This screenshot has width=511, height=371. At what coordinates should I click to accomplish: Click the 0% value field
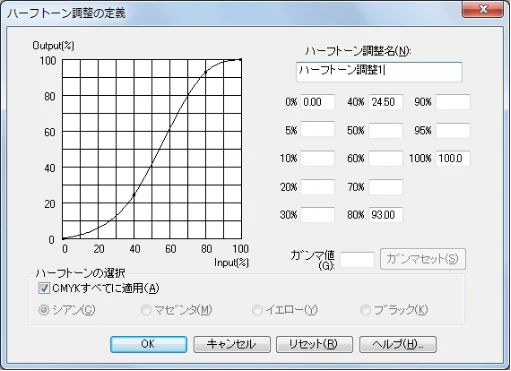[x=318, y=102]
